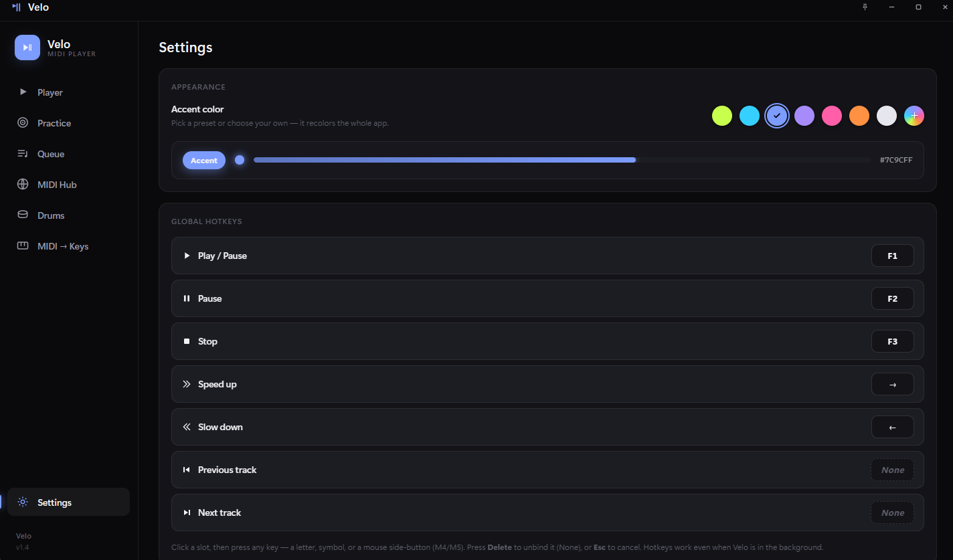Set the Previous track hotkey slot
This screenshot has height=560, width=953.
click(x=893, y=470)
